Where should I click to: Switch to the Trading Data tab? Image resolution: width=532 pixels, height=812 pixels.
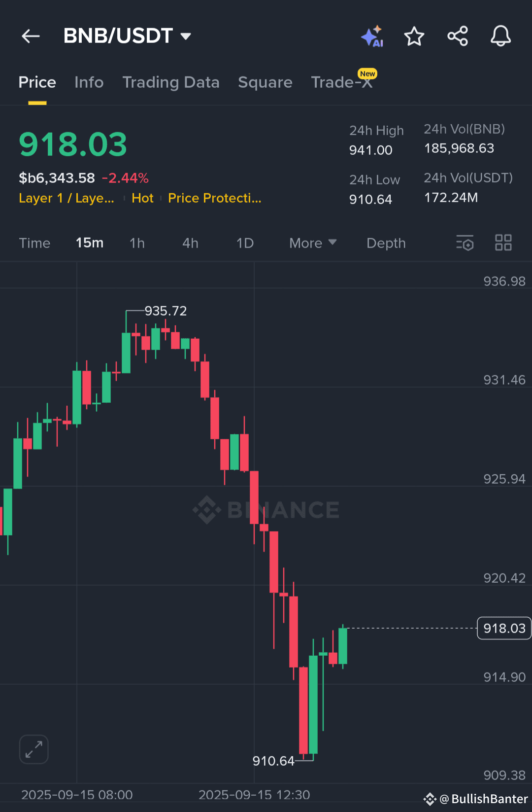coord(171,82)
